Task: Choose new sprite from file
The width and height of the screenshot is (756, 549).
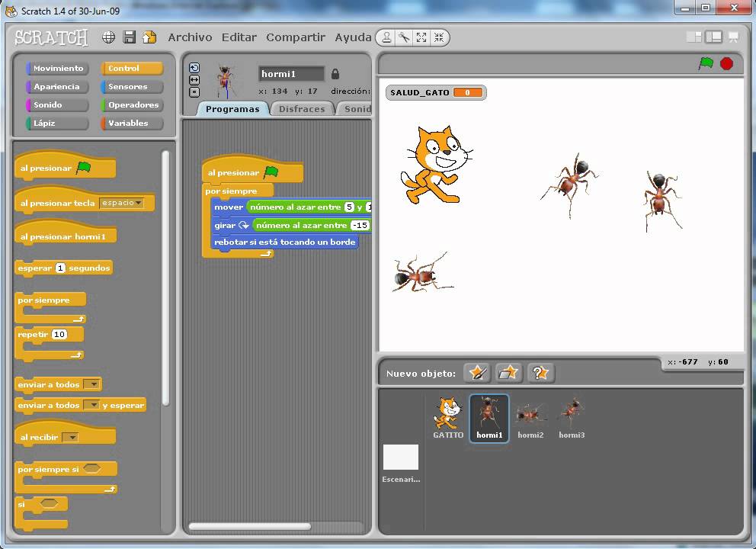Action: point(508,373)
